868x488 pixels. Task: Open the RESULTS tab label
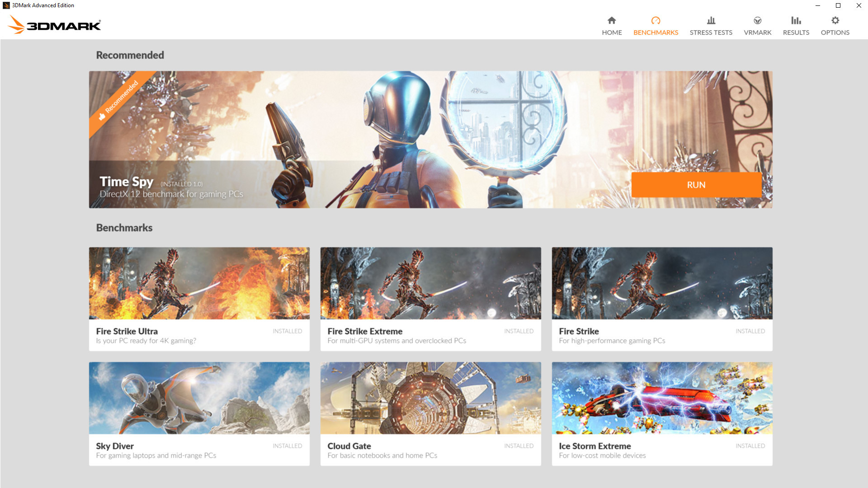[x=796, y=33]
